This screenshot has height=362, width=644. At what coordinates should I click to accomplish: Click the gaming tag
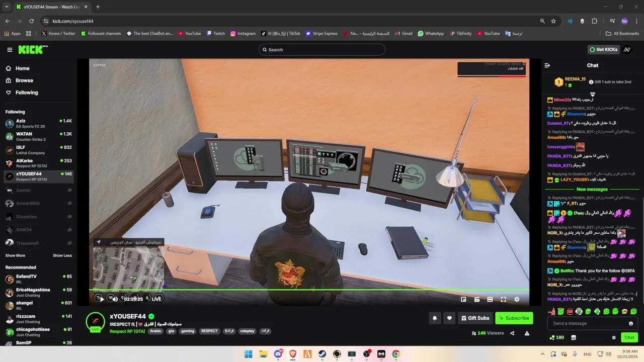pos(188,331)
